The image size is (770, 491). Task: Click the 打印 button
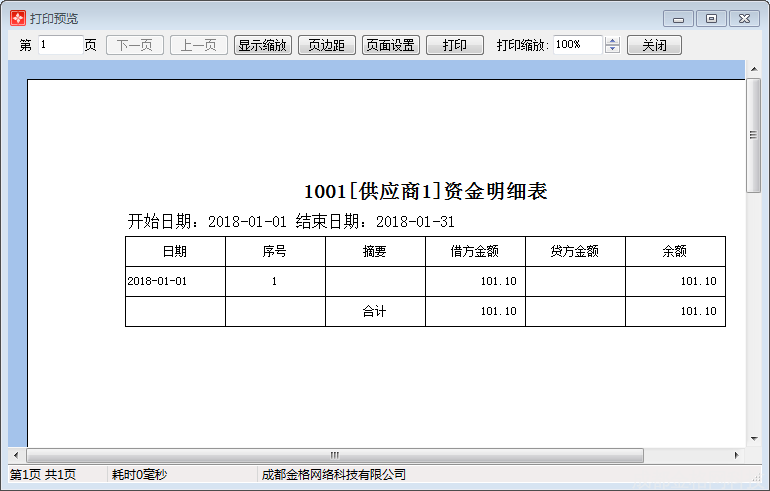pos(454,45)
